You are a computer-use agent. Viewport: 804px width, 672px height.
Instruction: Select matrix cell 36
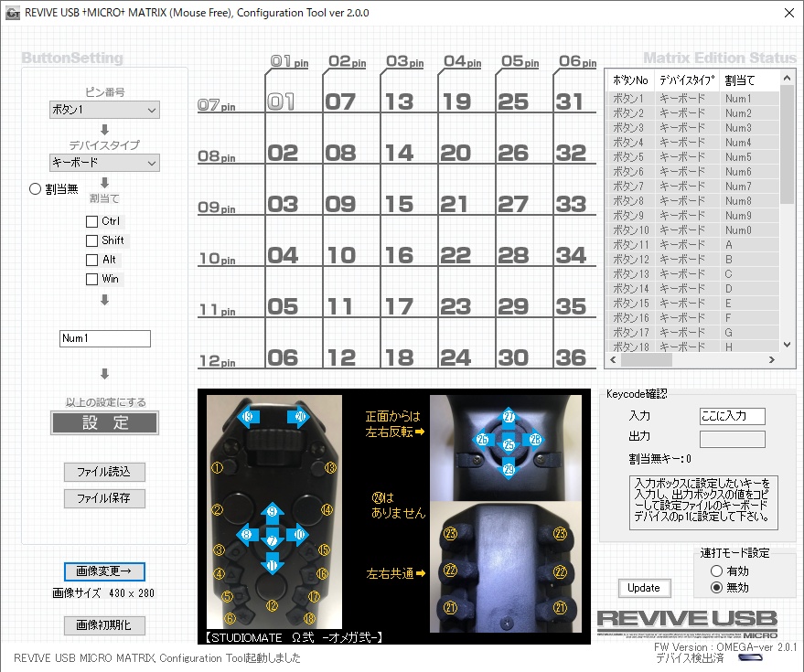(571, 357)
